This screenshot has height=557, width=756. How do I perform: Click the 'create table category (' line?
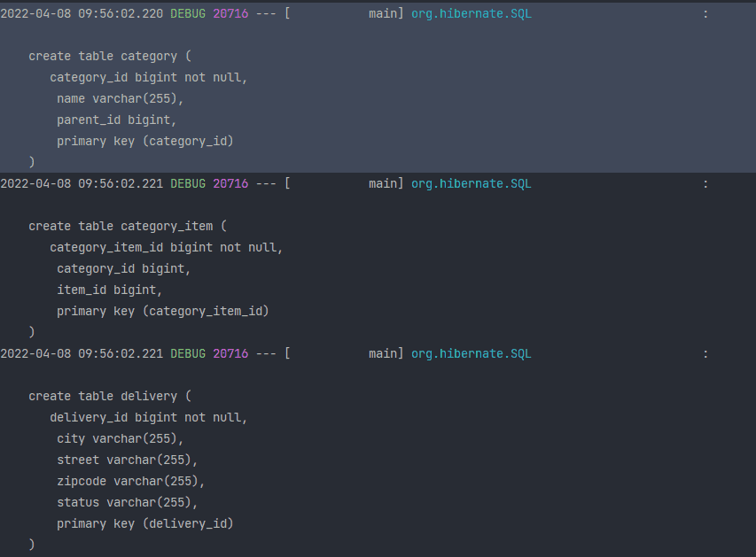point(110,57)
